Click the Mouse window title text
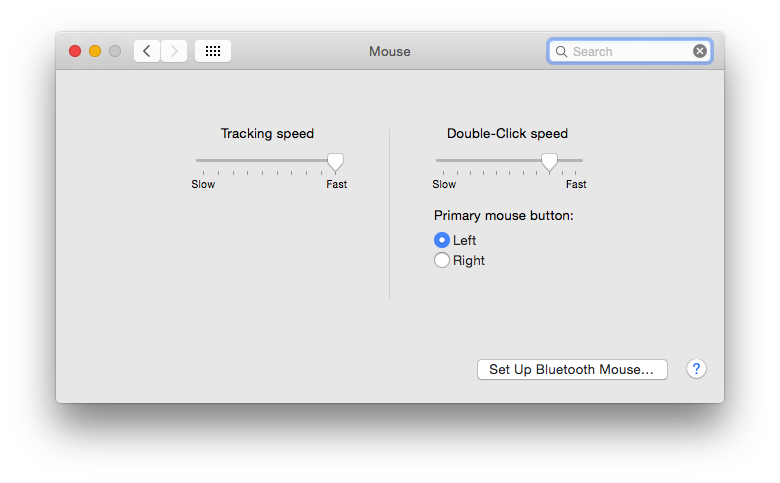Viewport: 780px width, 483px height. pyautogui.click(x=390, y=51)
